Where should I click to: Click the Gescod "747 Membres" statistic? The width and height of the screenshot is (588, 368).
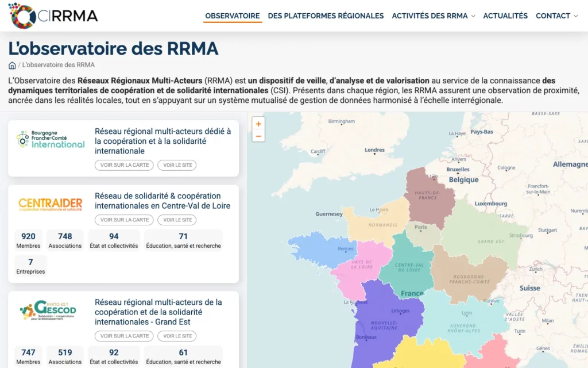(x=28, y=356)
